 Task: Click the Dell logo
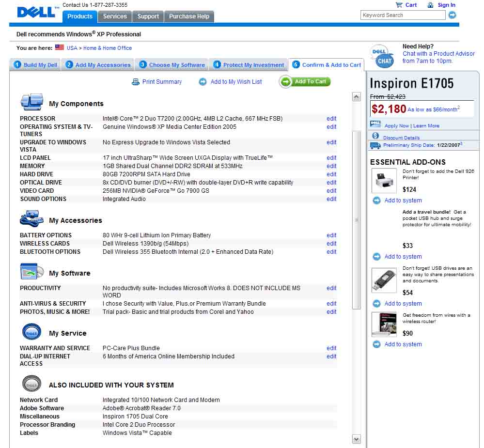(x=36, y=12)
